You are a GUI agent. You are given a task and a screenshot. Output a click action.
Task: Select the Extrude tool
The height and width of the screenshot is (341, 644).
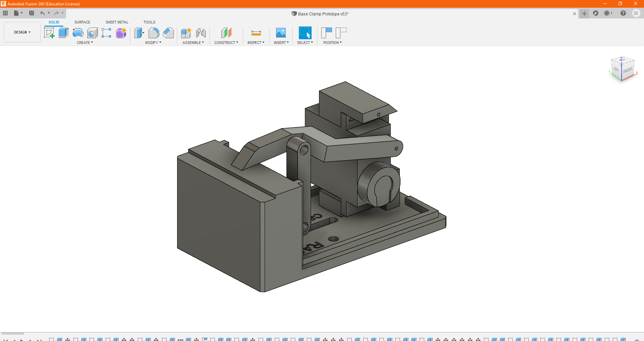click(x=63, y=33)
